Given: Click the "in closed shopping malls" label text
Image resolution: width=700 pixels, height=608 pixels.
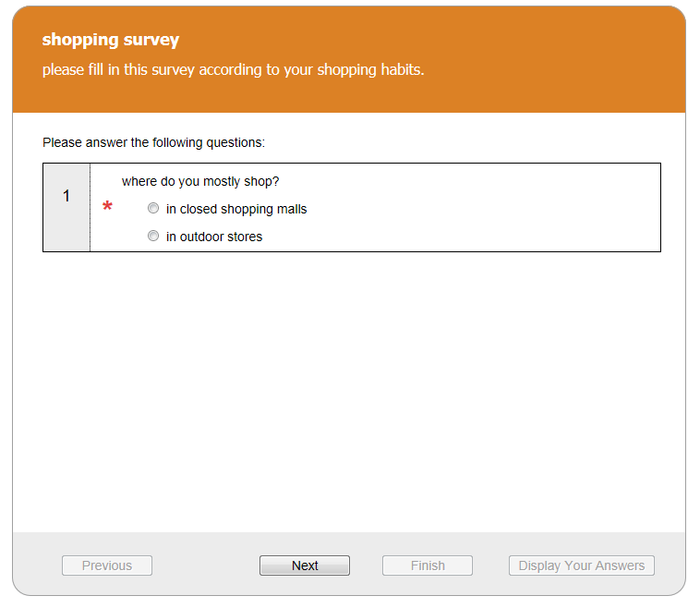Looking at the screenshot, I should (236, 209).
